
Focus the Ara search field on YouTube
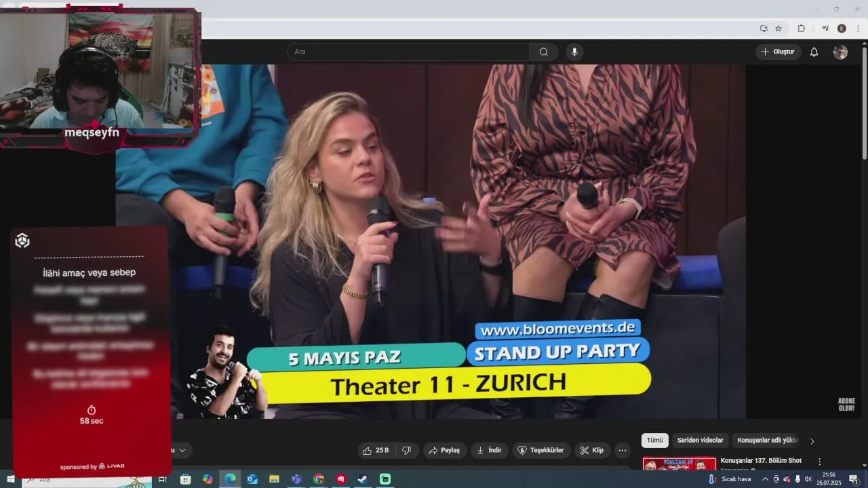pyautogui.click(x=408, y=52)
